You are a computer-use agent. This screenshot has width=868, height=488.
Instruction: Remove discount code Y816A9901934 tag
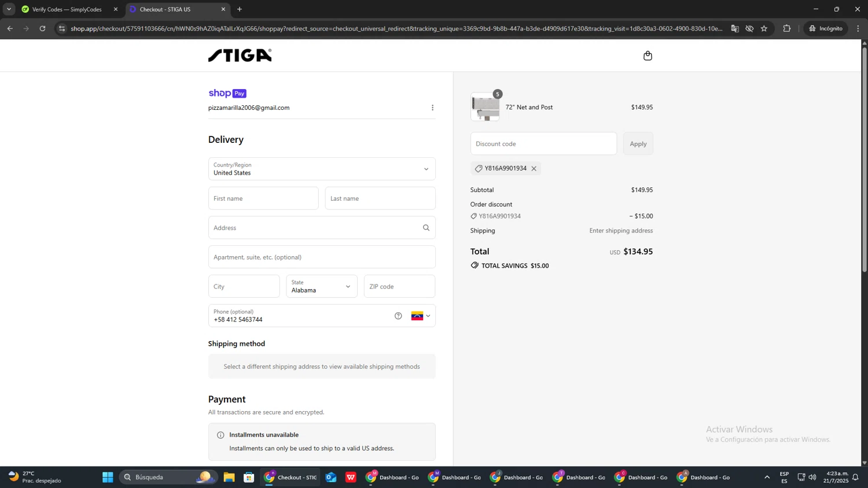pos(534,168)
